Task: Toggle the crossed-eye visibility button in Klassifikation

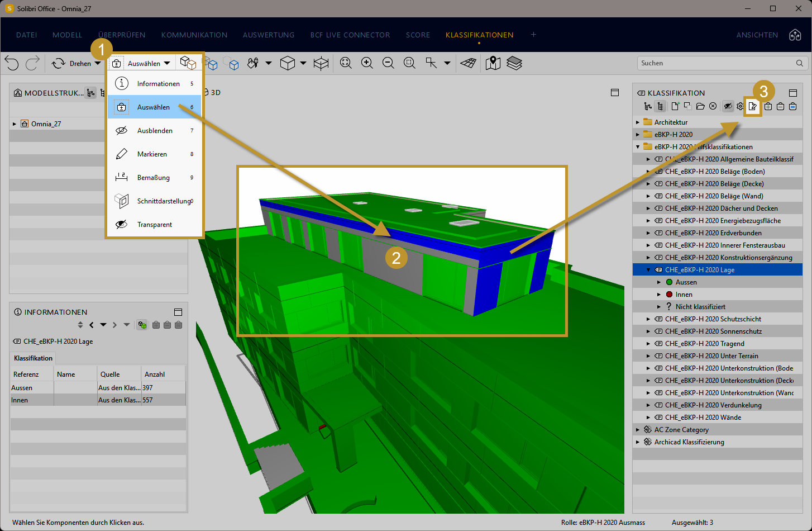Action: tap(728, 106)
